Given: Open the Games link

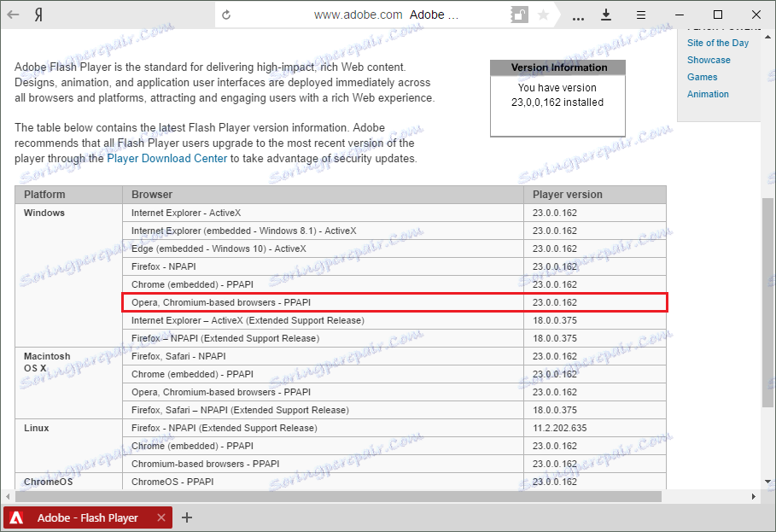Looking at the screenshot, I should click(x=702, y=77).
